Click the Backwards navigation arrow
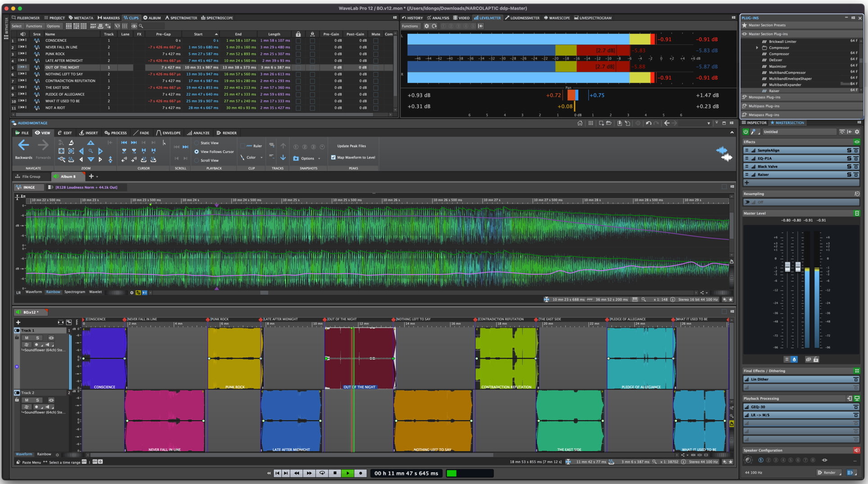Viewport: 868px width, 484px height. coord(23,145)
